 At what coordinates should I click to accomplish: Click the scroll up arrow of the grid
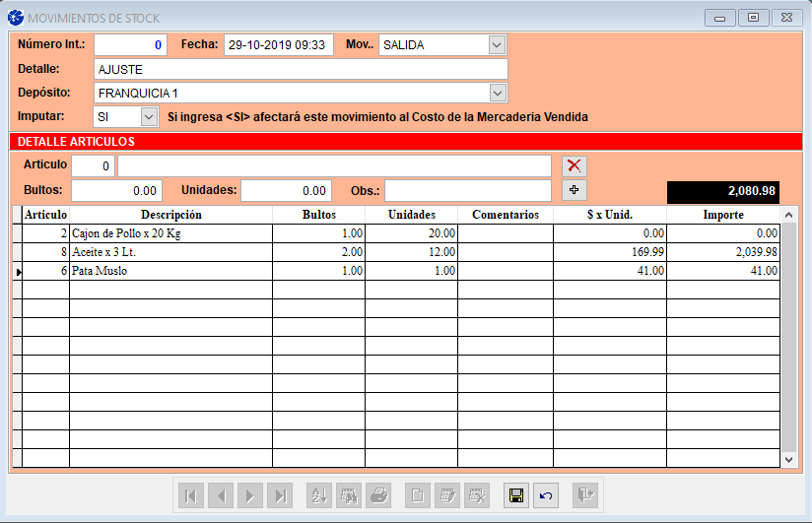click(788, 215)
